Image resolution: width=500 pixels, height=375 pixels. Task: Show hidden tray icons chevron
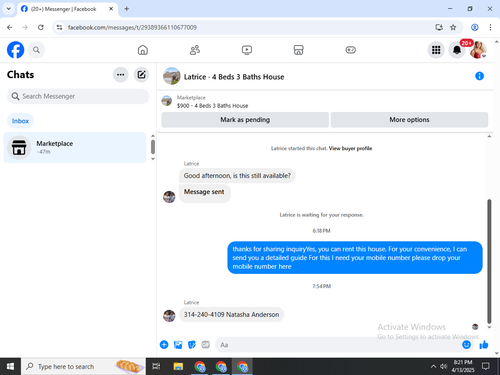433,366
